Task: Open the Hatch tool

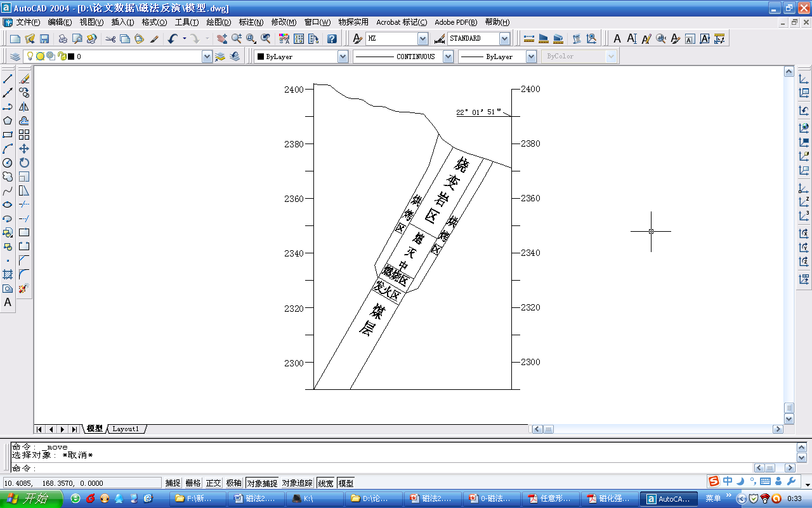Action: click(x=8, y=274)
